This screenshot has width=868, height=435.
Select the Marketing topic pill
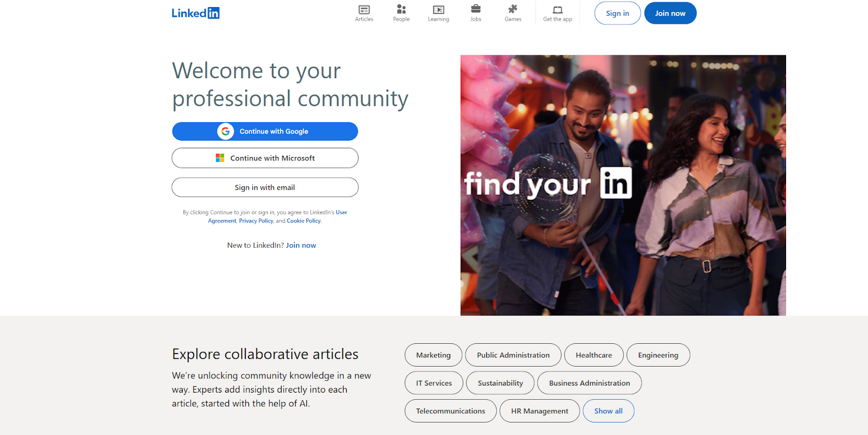click(433, 355)
